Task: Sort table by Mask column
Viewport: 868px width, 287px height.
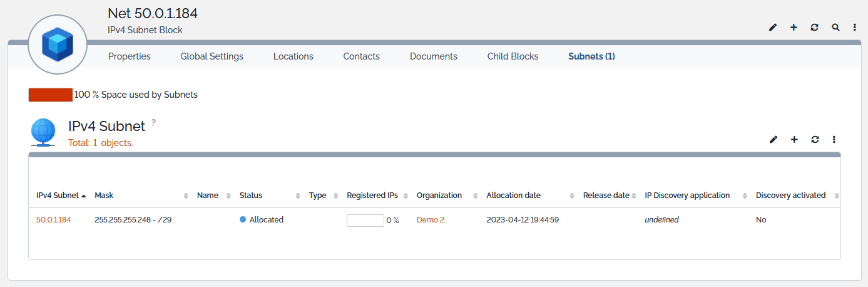Action: pyautogui.click(x=104, y=196)
